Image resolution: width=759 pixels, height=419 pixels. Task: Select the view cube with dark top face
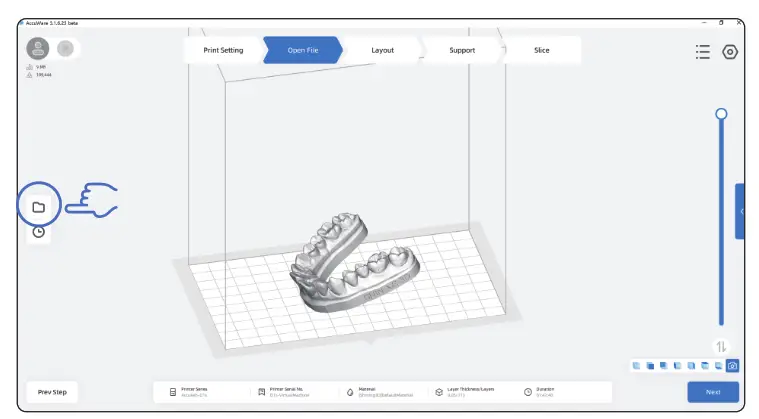(x=705, y=366)
